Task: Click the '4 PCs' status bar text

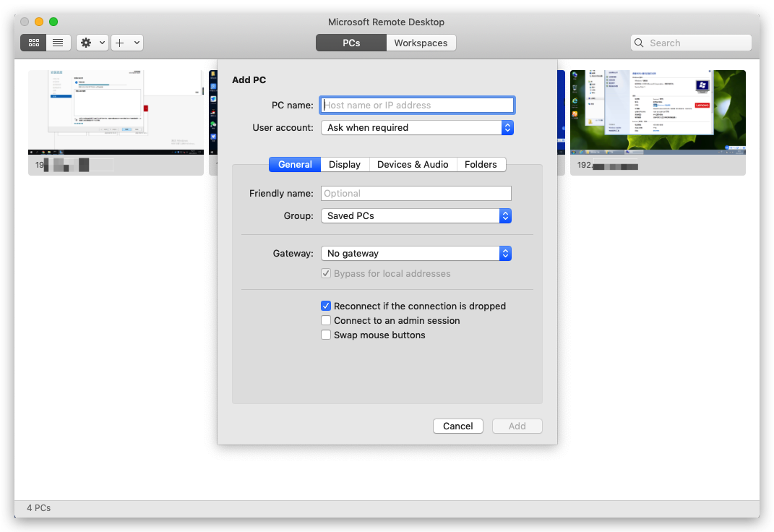Action: pos(38,508)
